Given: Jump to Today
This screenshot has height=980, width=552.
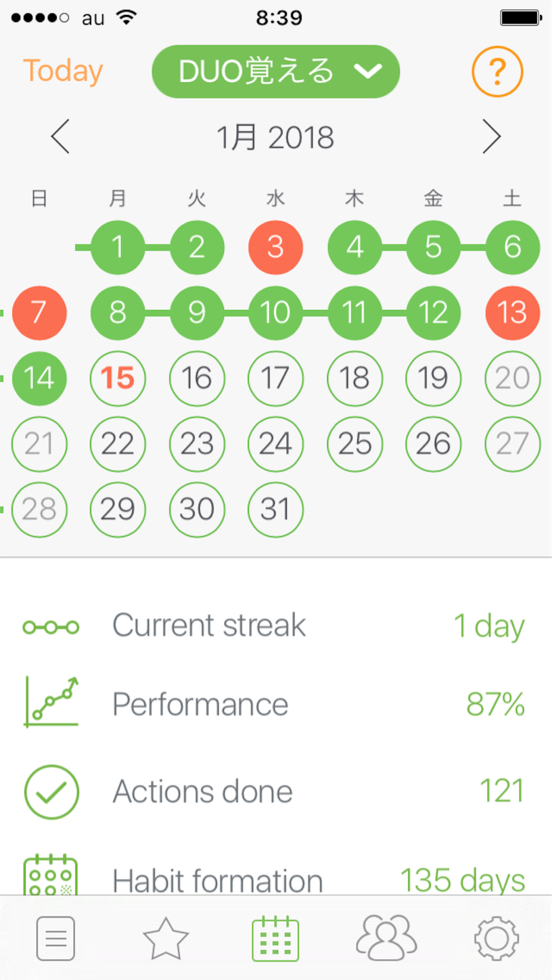Looking at the screenshot, I should click(63, 71).
